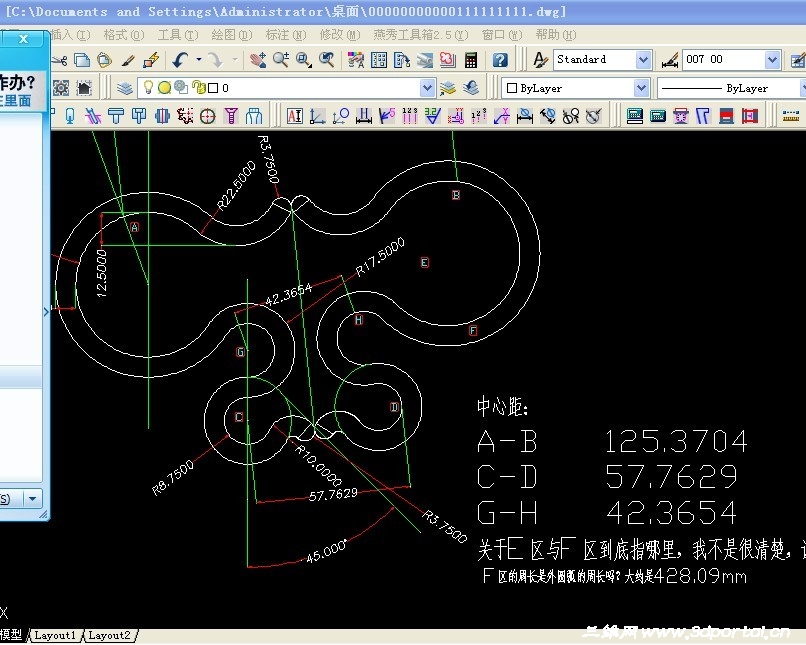This screenshot has height=645, width=806.
Task: Expand the layer 0 dropdown list
Action: pos(427,88)
